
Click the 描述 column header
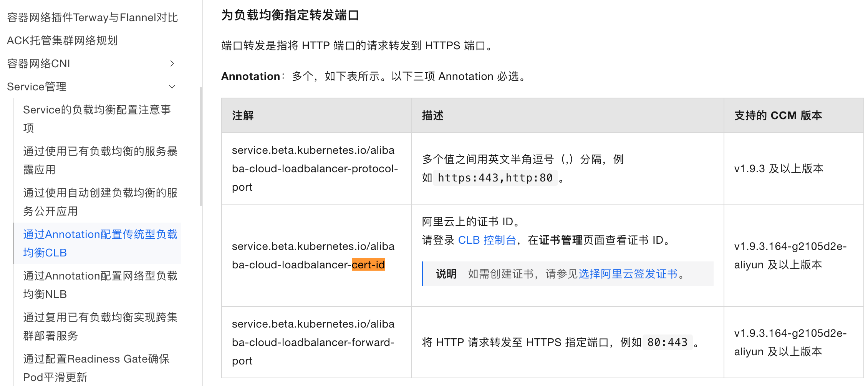point(568,115)
